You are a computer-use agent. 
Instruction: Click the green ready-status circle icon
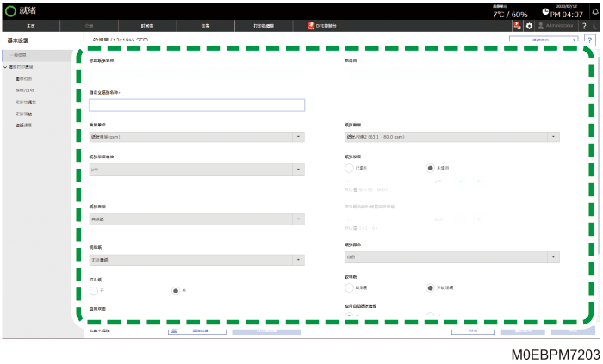pos(10,11)
